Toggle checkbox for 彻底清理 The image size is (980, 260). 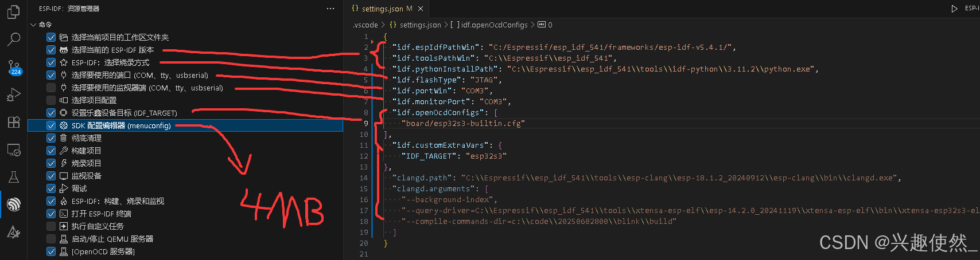point(51,138)
